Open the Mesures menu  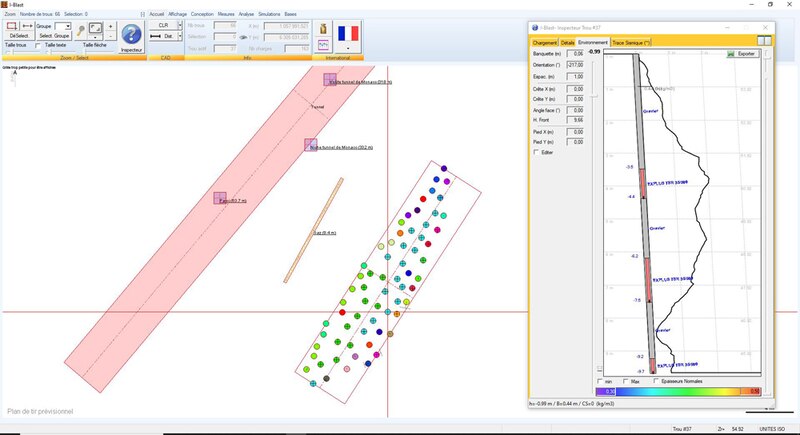pyautogui.click(x=226, y=14)
